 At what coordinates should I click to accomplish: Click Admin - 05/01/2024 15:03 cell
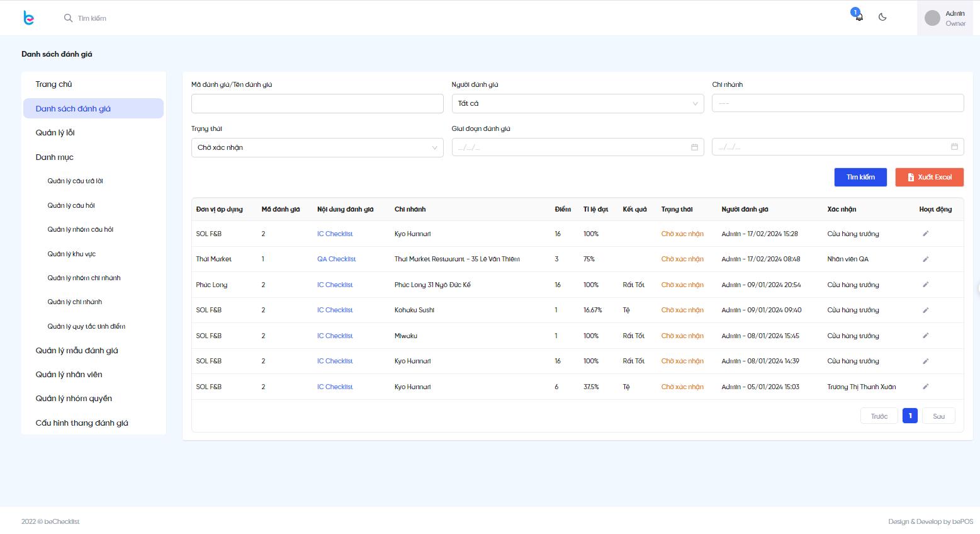click(x=760, y=387)
